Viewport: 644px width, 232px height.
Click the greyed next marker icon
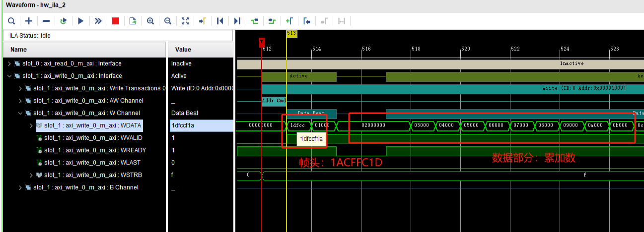coord(324,21)
